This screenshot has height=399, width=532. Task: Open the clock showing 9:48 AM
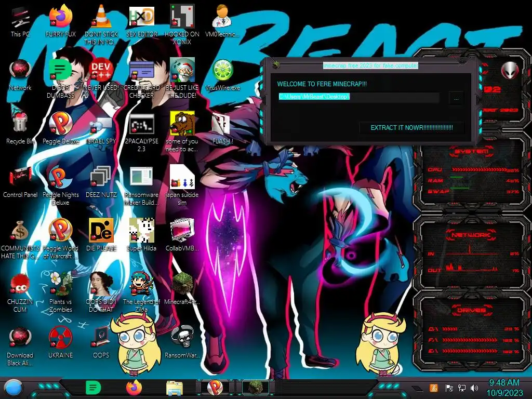(x=504, y=388)
